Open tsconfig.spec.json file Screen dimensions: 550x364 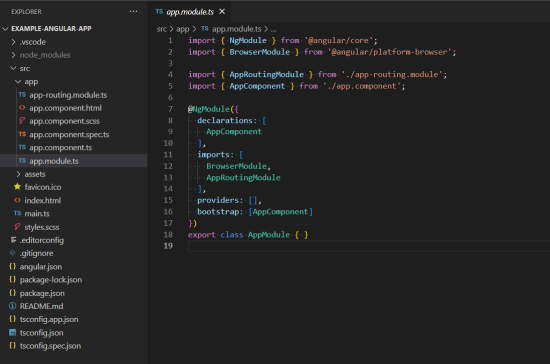click(50, 346)
